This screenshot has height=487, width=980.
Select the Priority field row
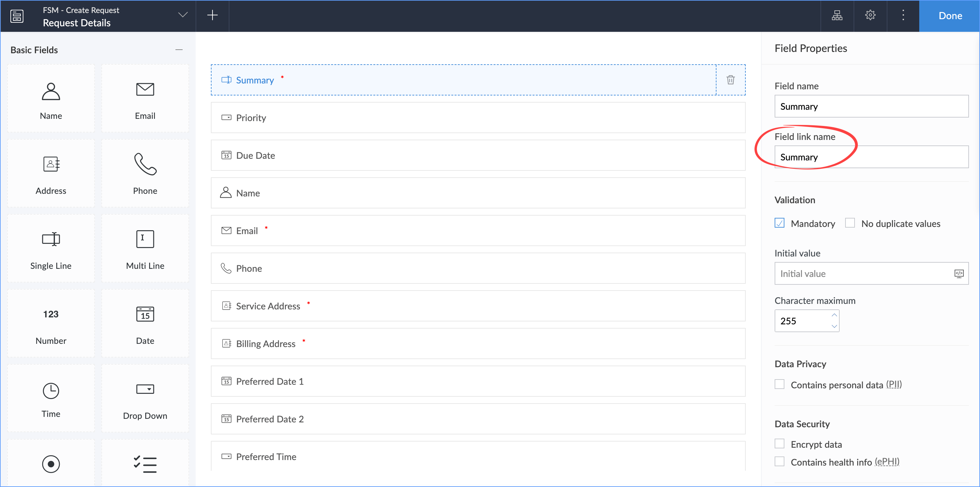pos(477,118)
